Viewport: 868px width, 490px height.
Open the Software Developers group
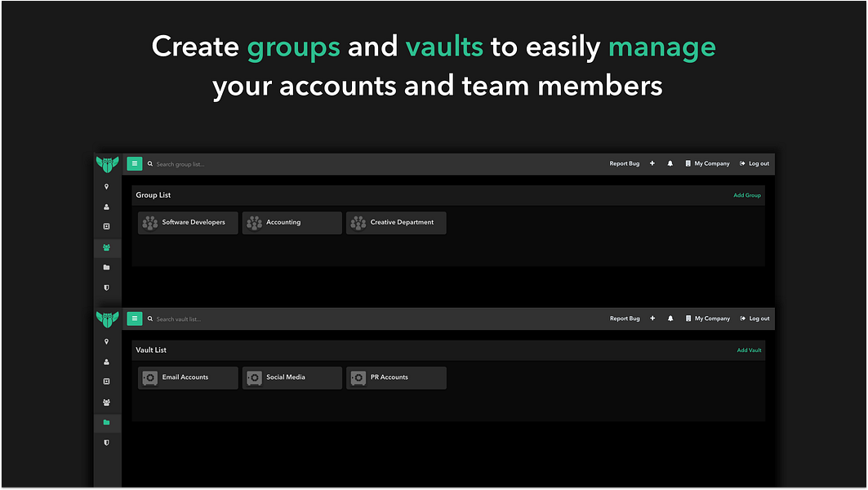pyautogui.click(x=187, y=222)
